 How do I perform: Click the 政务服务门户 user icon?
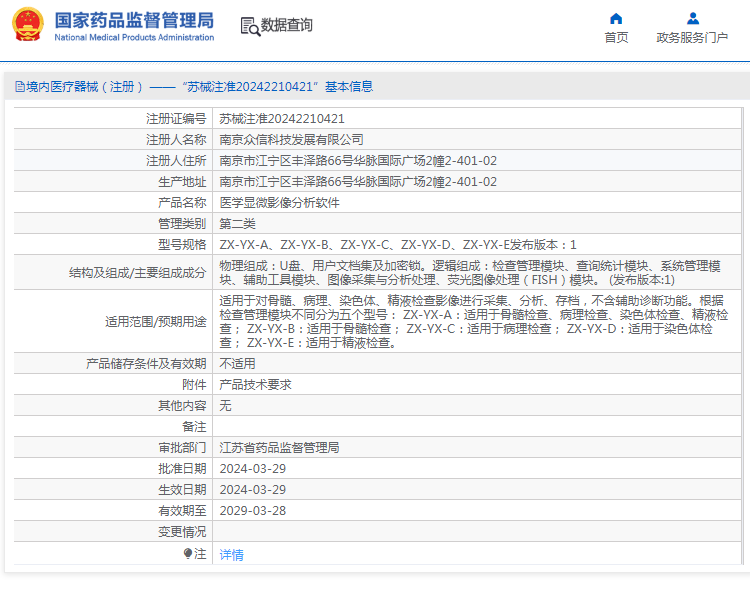(693, 19)
